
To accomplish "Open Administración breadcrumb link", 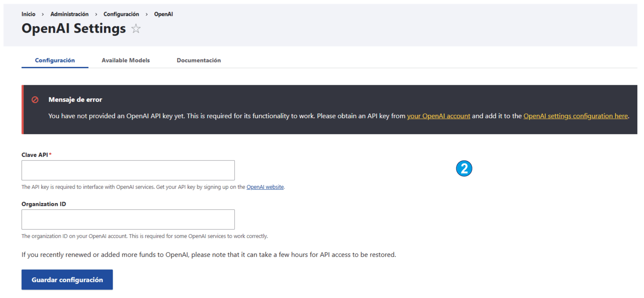I will pyautogui.click(x=69, y=14).
